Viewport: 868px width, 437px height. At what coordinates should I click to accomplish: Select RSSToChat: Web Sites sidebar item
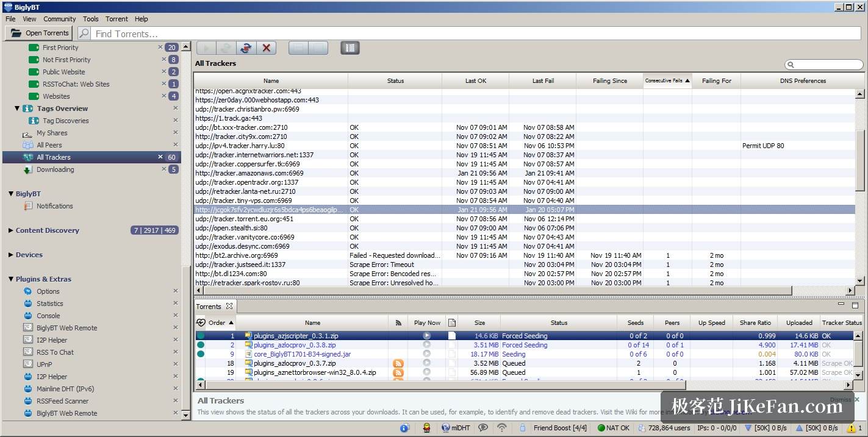76,84
